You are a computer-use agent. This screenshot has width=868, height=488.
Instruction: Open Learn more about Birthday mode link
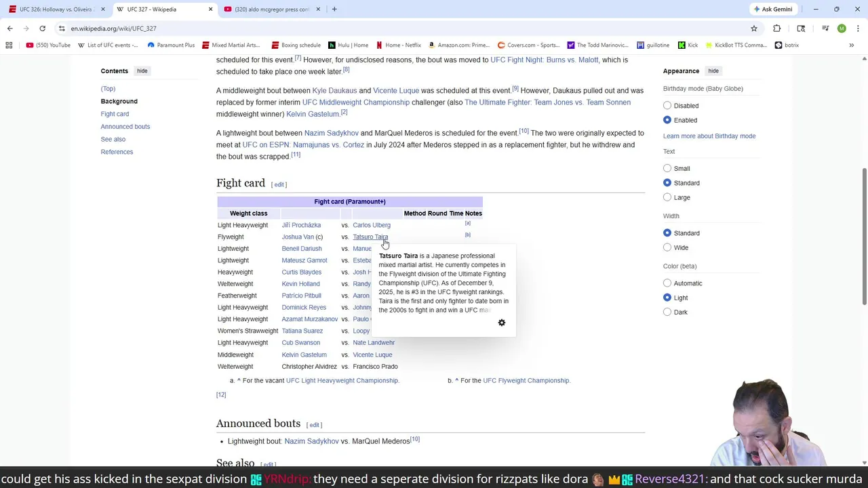point(709,136)
